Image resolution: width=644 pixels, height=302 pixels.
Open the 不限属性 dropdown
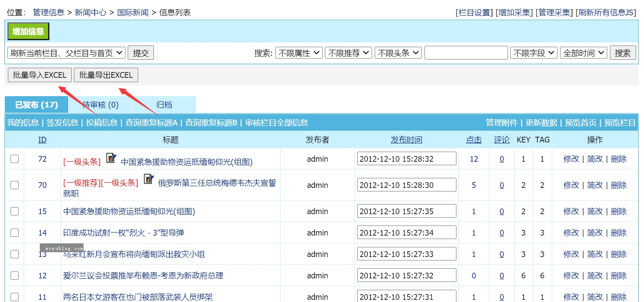pyautogui.click(x=299, y=53)
